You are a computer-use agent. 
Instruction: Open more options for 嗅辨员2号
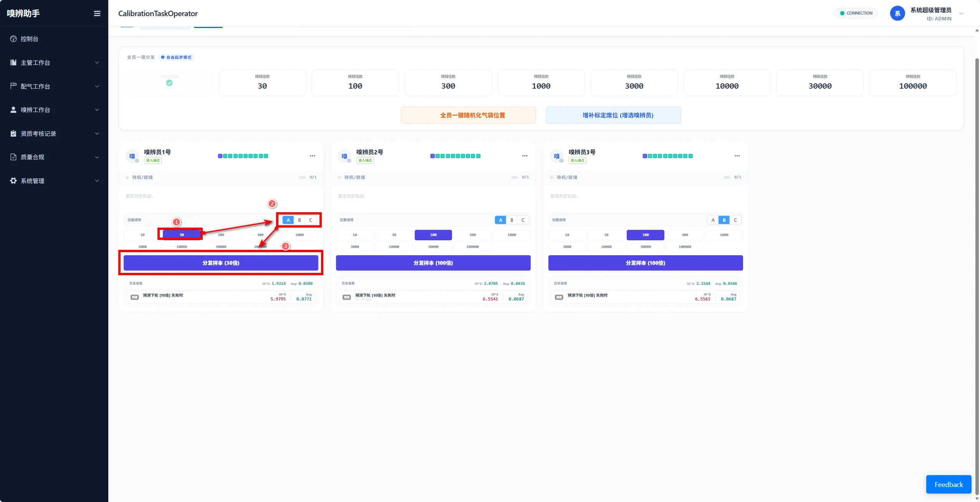525,156
